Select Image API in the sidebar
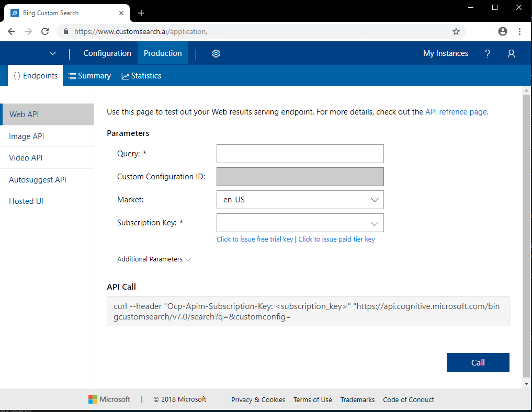The width and height of the screenshot is (532, 412). tap(26, 136)
